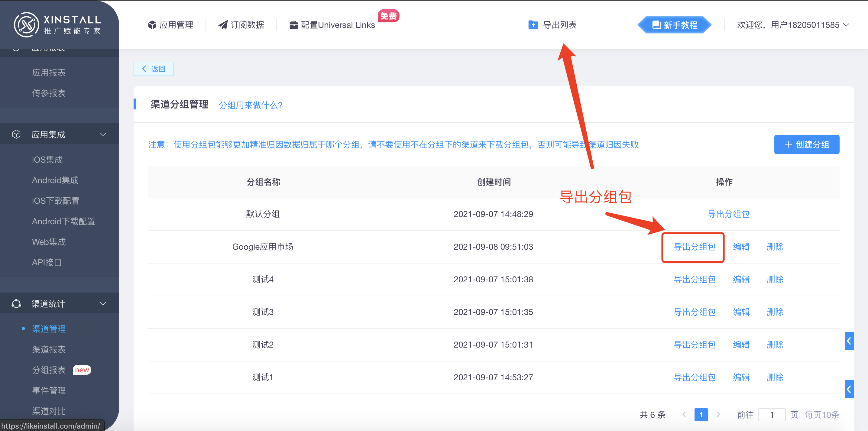This screenshot has width=868, height=431.
Task: Delete the 测试4 group
Action: 775,279
